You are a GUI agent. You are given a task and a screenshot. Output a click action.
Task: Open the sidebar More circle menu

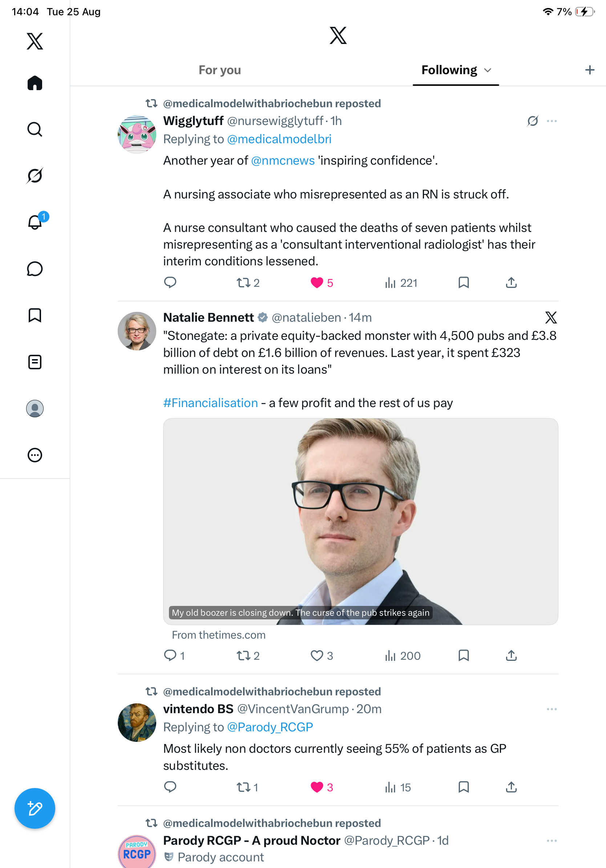tap(35, 455)
